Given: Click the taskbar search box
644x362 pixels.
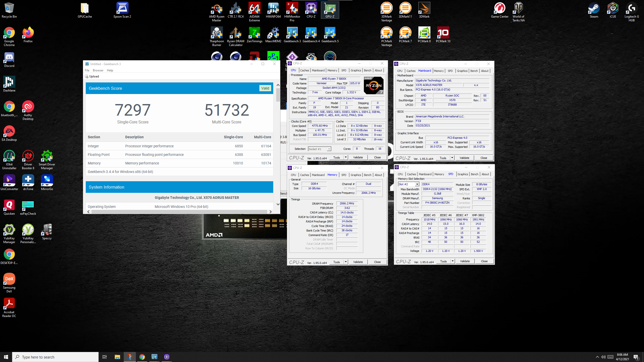Looking at the screenshot, I should click(55, 357).
